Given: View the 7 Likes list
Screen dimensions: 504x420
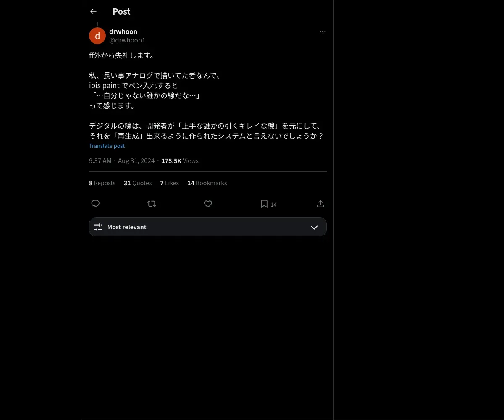Looking at the screenshot, I should point(169,183).
